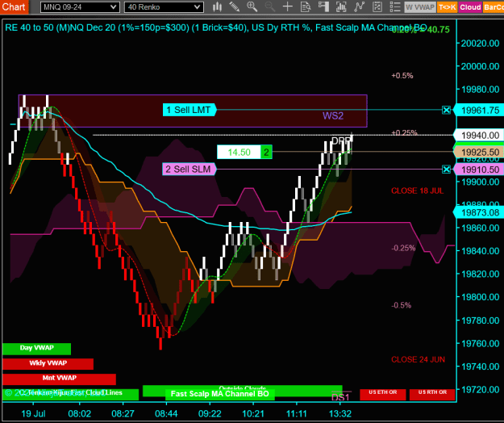Click the 1 Sell LMT order flag

click(x=190, y=110)
